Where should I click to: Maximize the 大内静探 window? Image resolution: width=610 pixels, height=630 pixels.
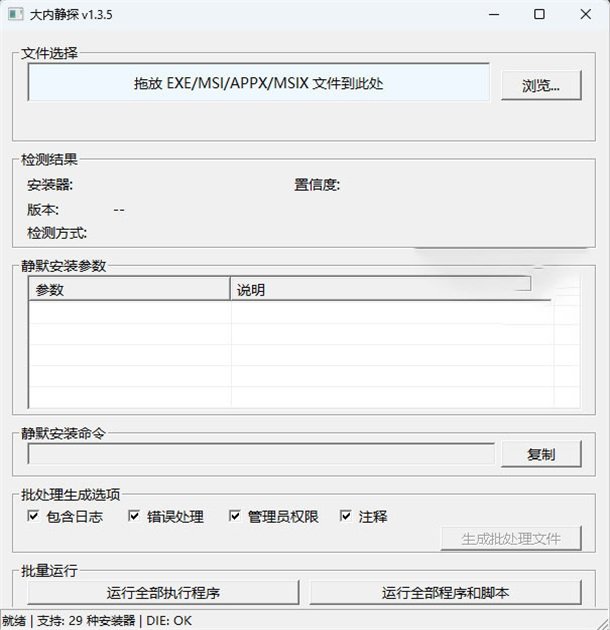(539, 15)
